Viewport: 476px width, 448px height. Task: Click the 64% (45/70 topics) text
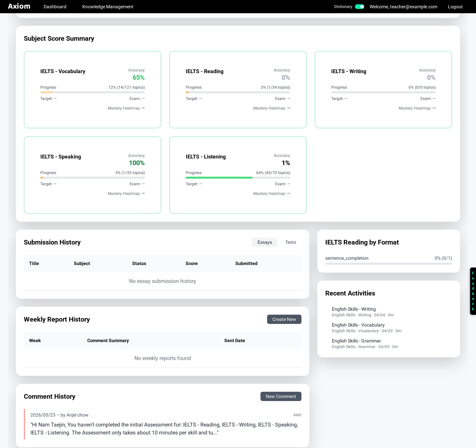pos(273,173)
